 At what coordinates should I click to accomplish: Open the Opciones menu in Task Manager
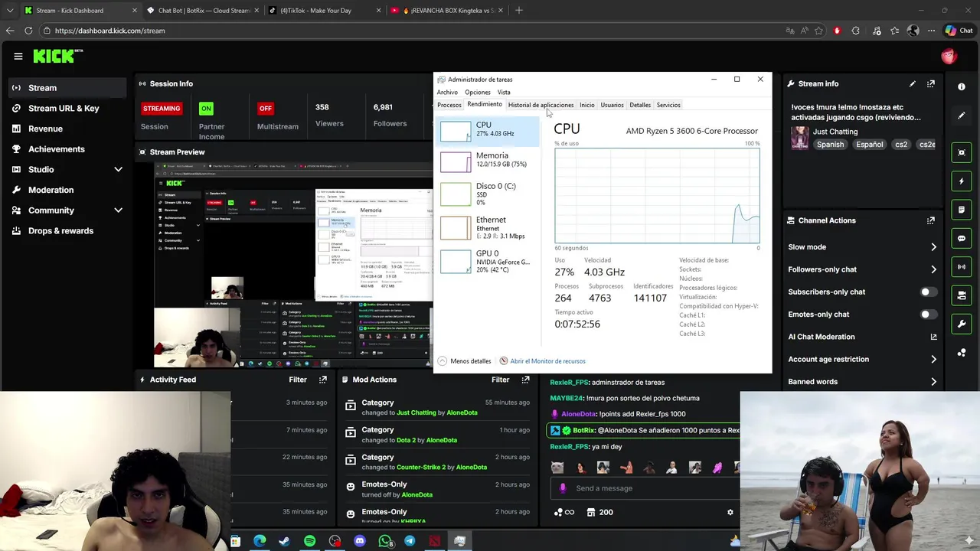tap(478, 93)
